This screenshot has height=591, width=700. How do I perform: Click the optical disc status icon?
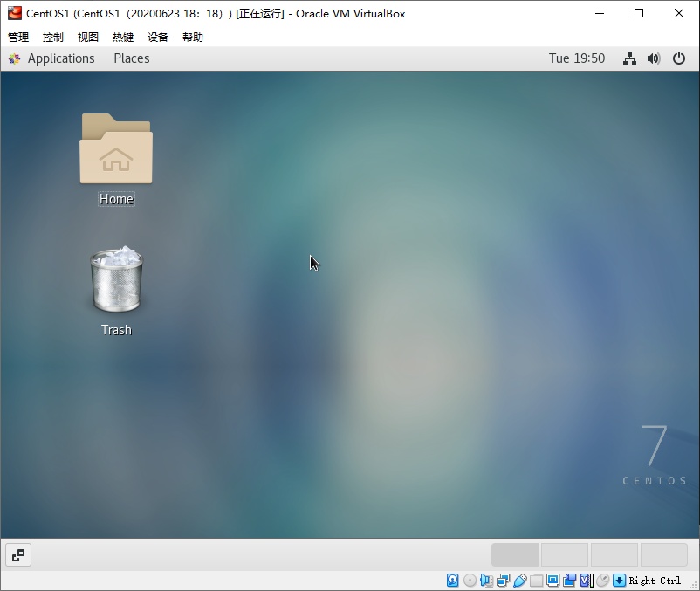click(470, 581)
